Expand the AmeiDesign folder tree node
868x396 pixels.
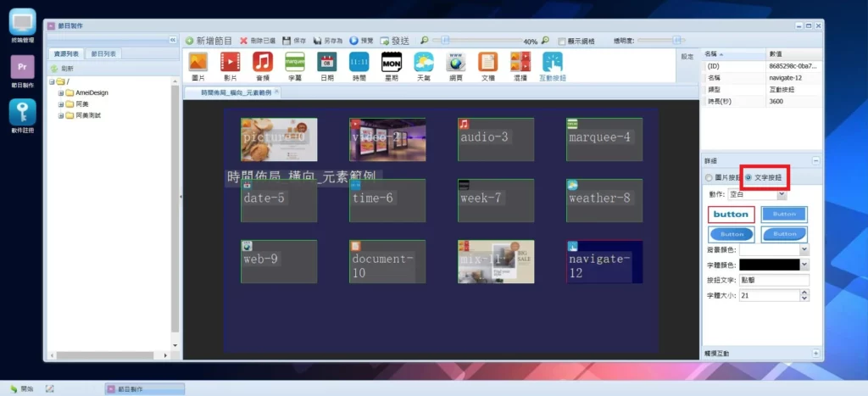(x=61, y=92)
